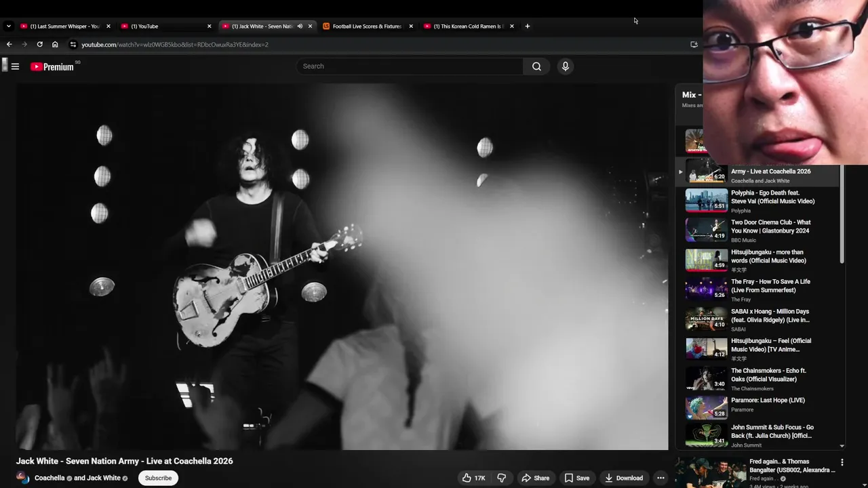This screenshot has width=868, height=488.
Task: Open Polyphia Ego Death thumbnail
Action: tap(706, 201)
